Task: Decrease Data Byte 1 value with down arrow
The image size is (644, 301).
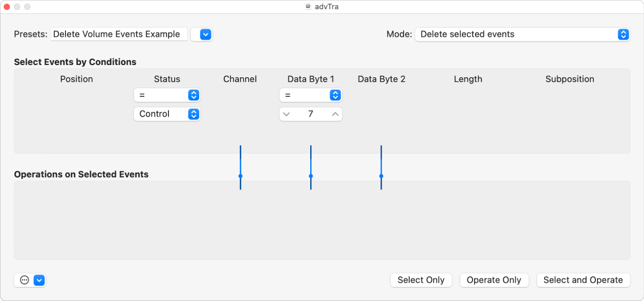Action: coord(287,114)
